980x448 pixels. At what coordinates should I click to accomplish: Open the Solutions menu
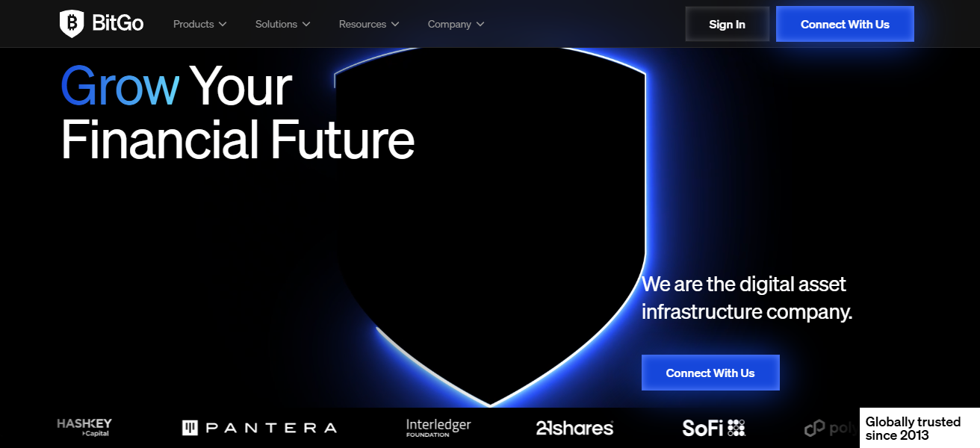point(276,25)
